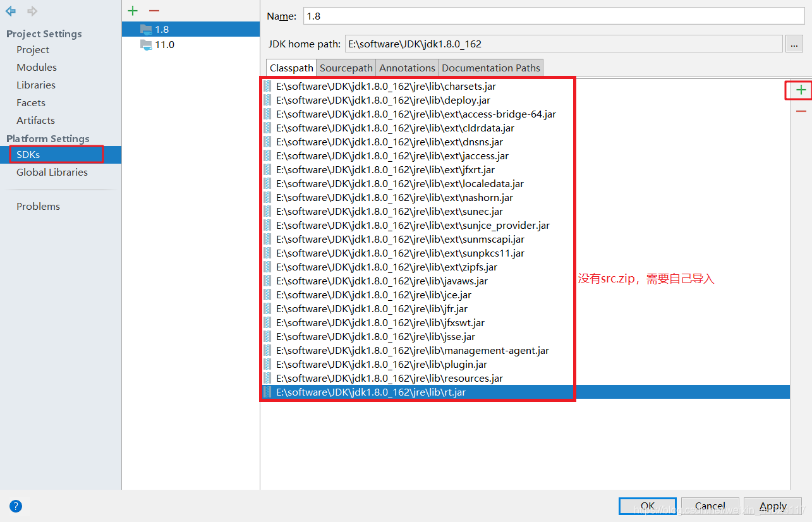The image size is (812, 522).
Task: Open Global Libraries settings
Action: [52, 172]
